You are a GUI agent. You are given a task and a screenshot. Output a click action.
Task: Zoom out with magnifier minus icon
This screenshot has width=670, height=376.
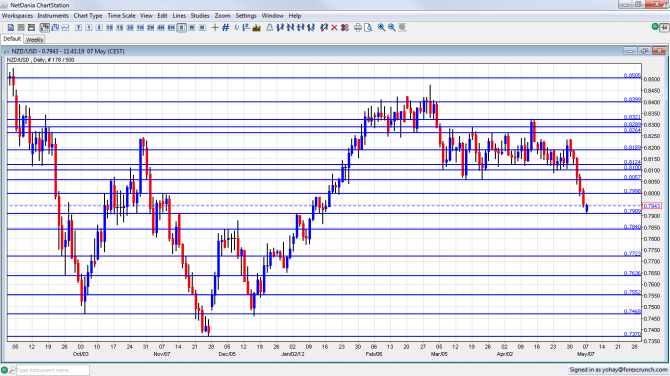point(392,28)
